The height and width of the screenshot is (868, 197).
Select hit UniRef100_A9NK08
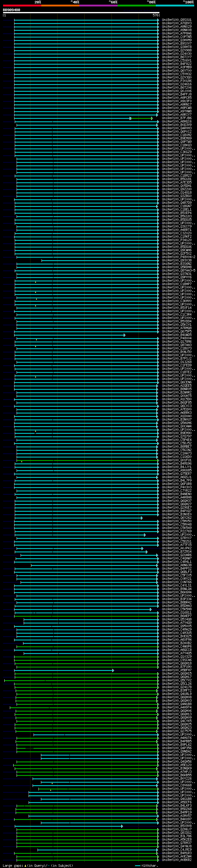click(176, 30)
